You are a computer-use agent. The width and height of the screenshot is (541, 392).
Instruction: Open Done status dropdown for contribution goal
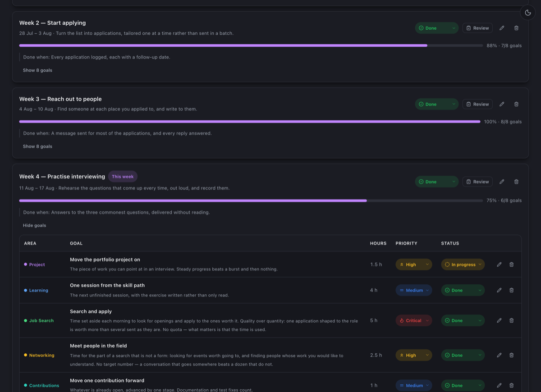pyautogui.click(x=463, y=385)
